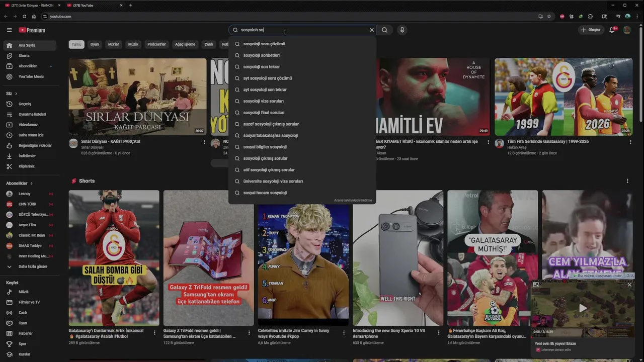The image size is (644, 362).
Task: Expand the Siz section
Action: 12,94
